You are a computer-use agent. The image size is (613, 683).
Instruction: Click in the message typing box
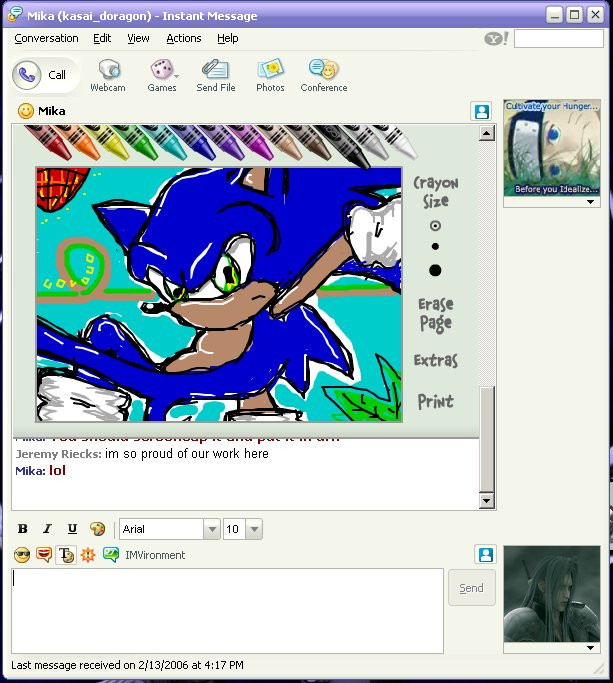click(x=227, y=611)
